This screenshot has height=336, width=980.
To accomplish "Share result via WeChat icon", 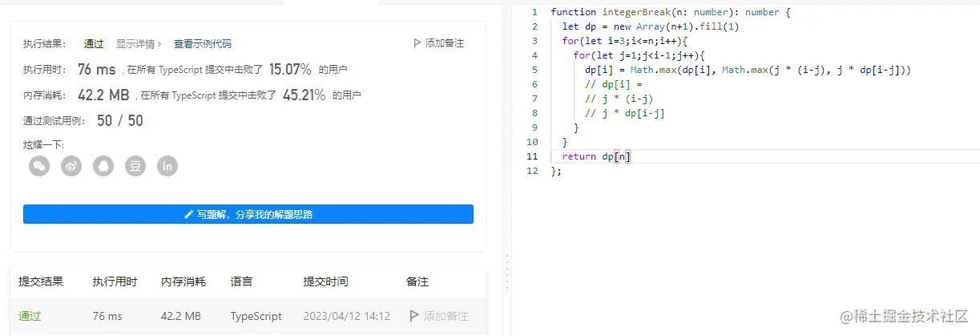I will click(x=39, y=166).
